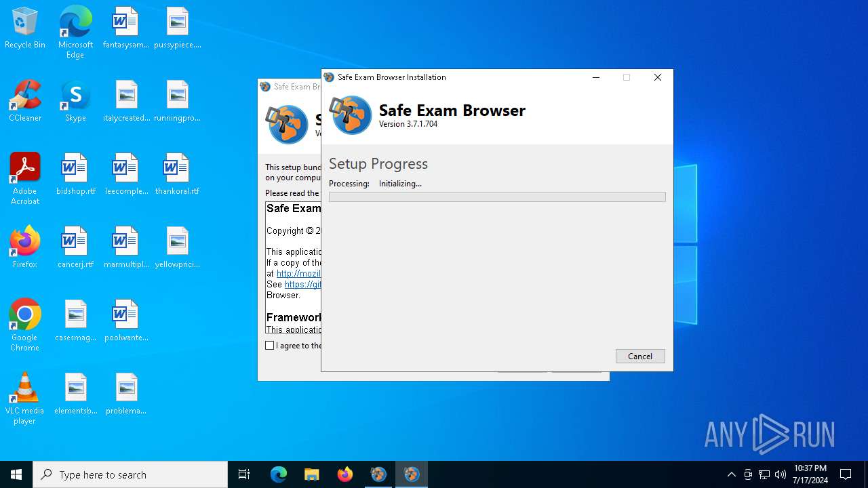Switch to second Safe Exam Browser taskbar item

click(x=412, y=474)
